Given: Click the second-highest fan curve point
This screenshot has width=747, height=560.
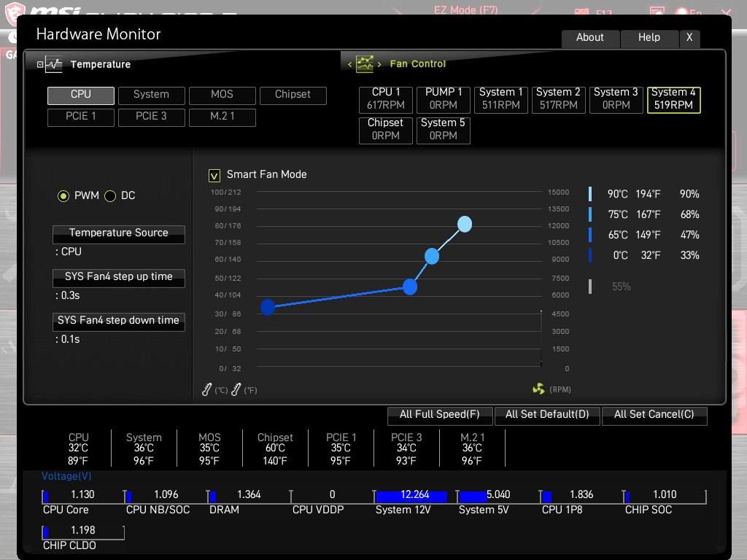Looking at the screenshot, I should click(432, 256).
